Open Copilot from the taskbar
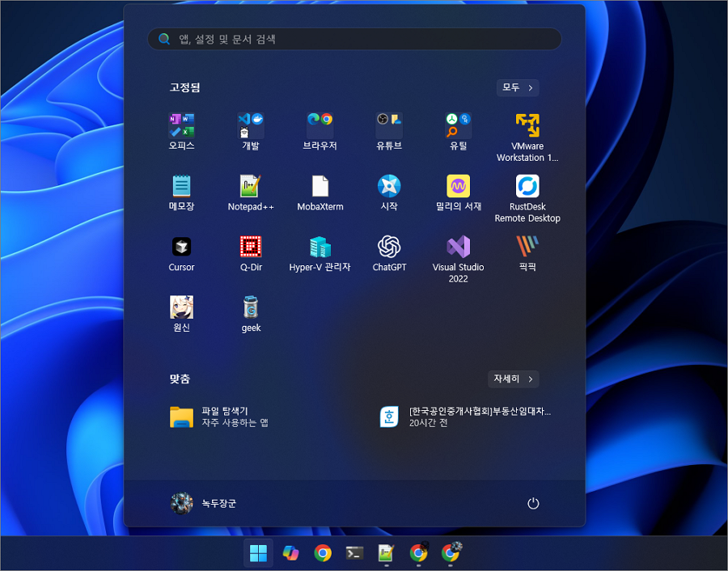The width and height of the screenshot is (728, 571). tap(290, 553)
